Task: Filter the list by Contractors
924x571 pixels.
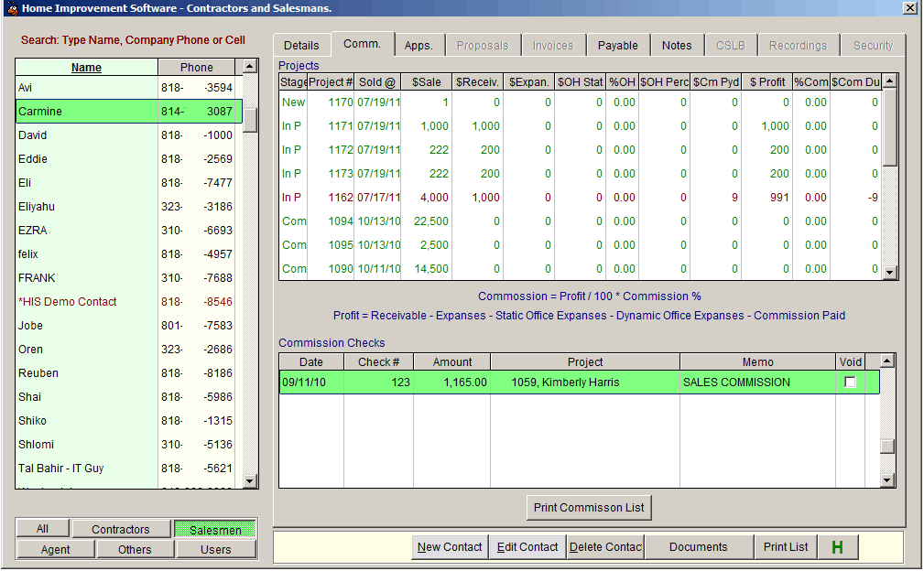Action: point(121,529)
